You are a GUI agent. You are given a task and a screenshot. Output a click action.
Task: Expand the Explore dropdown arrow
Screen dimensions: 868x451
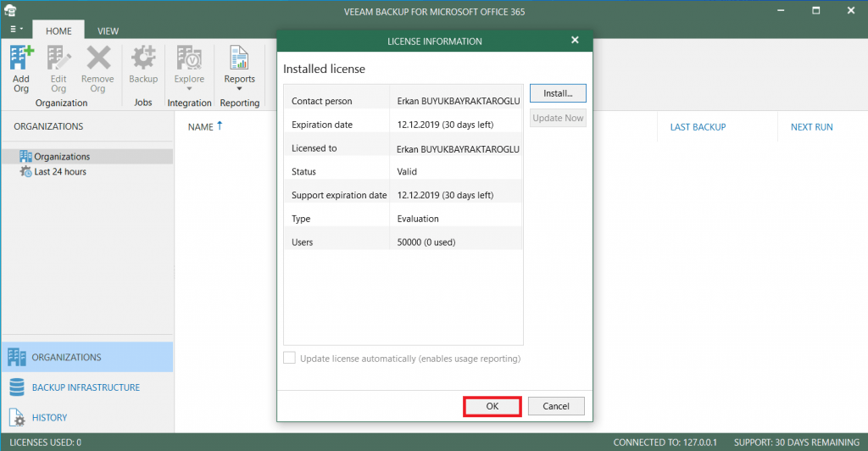click(x=189, y=89)
